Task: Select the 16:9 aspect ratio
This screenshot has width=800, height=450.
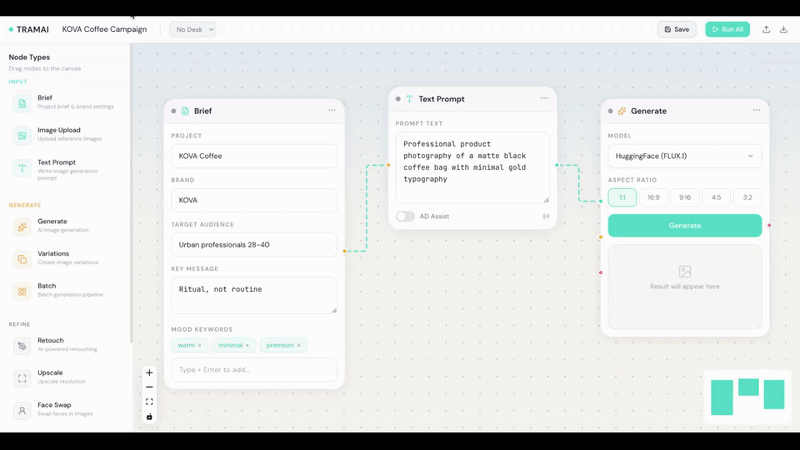Action: tap(654, 197)
